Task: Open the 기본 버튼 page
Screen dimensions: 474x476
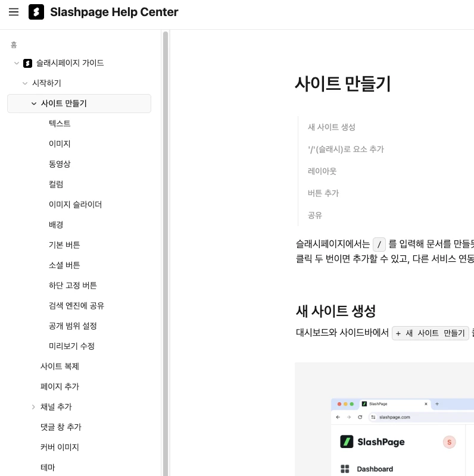Action: click(x=64, y=245)
